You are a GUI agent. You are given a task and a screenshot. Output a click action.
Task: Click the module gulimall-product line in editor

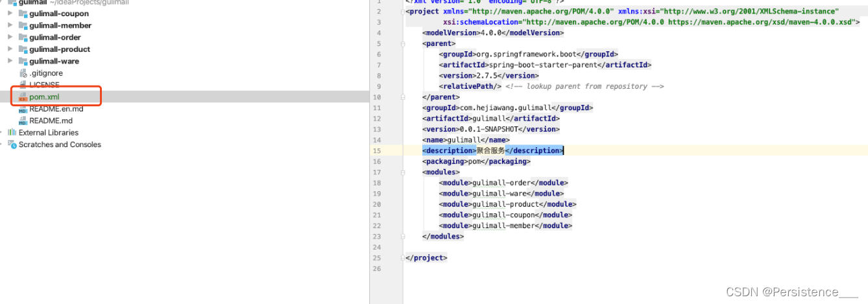(508, 204)
